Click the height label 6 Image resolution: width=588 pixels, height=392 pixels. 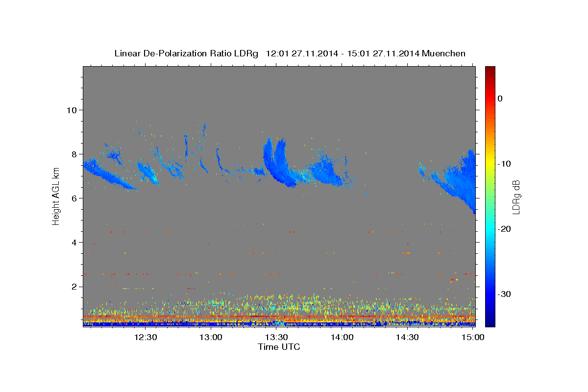pyautogui.click(x=75, y=198)
